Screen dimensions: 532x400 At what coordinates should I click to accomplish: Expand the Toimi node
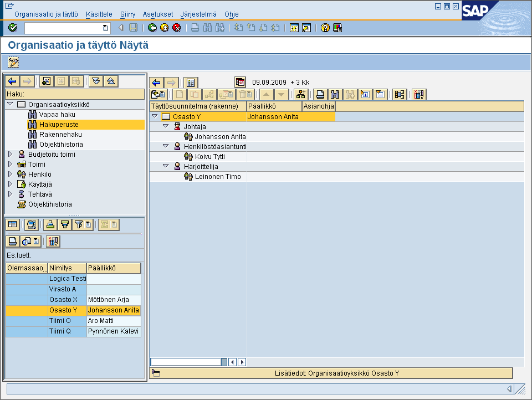[x=10, y=164]
